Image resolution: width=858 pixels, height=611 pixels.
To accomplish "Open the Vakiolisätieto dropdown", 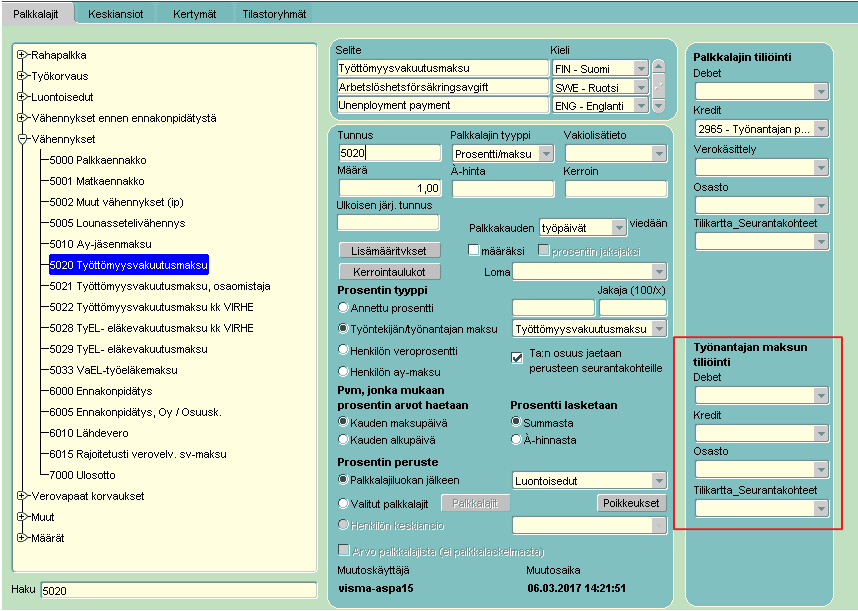I will [659, 154].
